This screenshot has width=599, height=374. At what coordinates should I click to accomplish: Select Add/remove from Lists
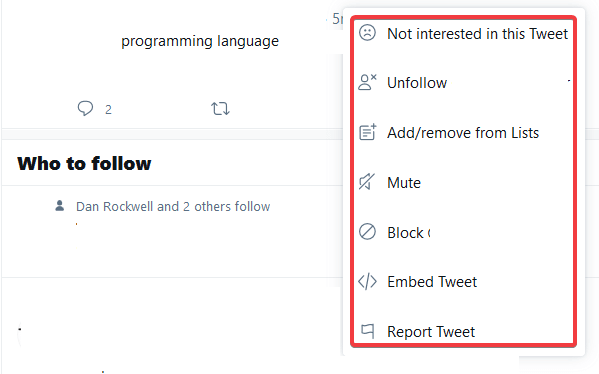(x=463, y=133)
